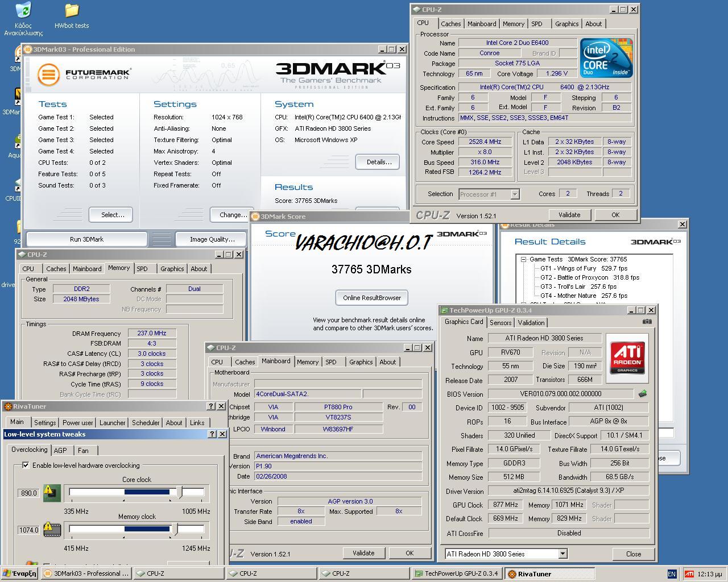Click the taskbar clock 12:13
The width and height of the screenshot is (728, 582).
710,574
